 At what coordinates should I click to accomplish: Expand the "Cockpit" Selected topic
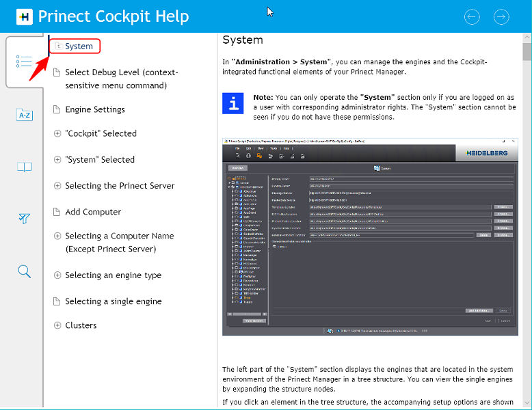pos(57,134)
